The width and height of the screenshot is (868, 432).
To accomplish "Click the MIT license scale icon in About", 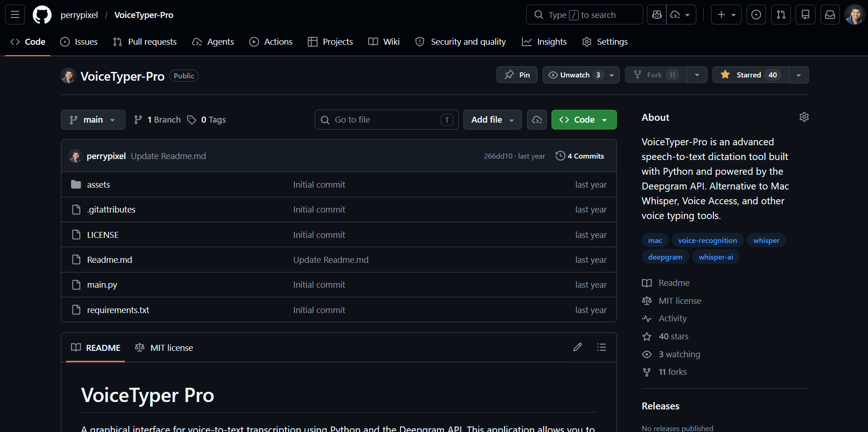I will click(x=647, y=301).
